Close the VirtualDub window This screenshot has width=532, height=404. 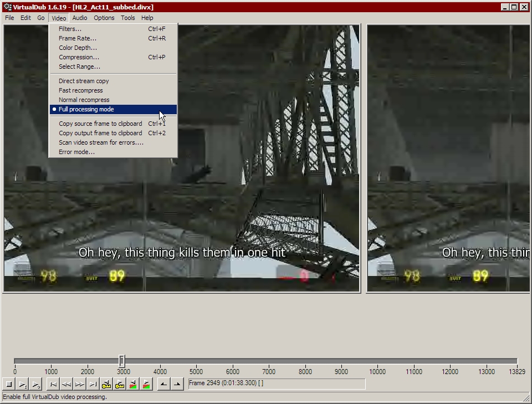tap(524, 7)
